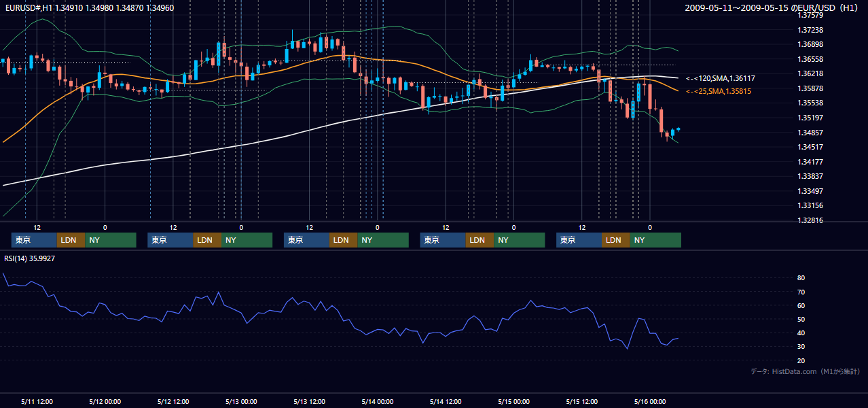Click price axis value 1.35538
This screenshot has height=408, width=868.
tap(810, 103)
